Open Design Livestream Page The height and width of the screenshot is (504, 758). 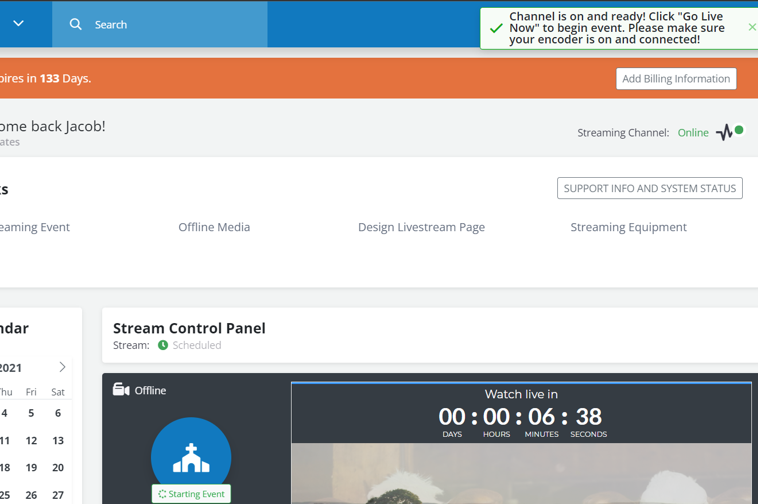click(x=421, y=227)
